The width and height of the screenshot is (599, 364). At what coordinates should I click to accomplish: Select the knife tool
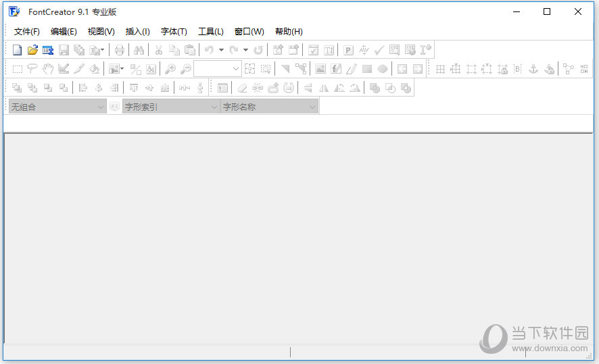click(79, 69)
